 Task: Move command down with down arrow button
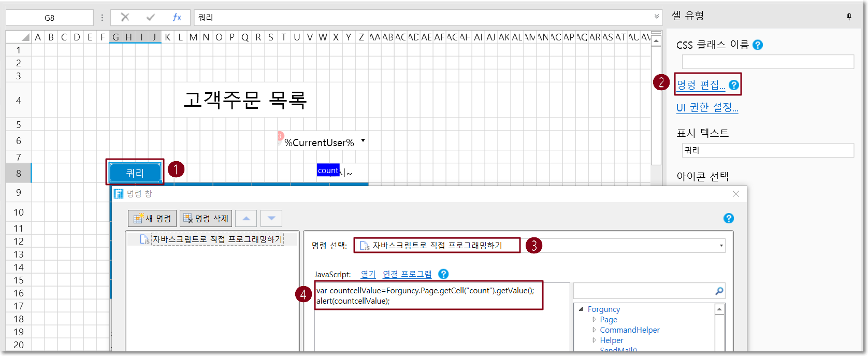click(x=271, y=219)
